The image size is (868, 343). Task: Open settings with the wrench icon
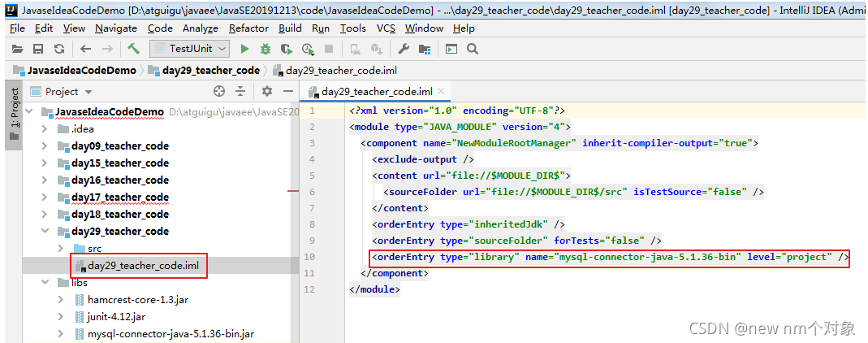tap(404, 49)
